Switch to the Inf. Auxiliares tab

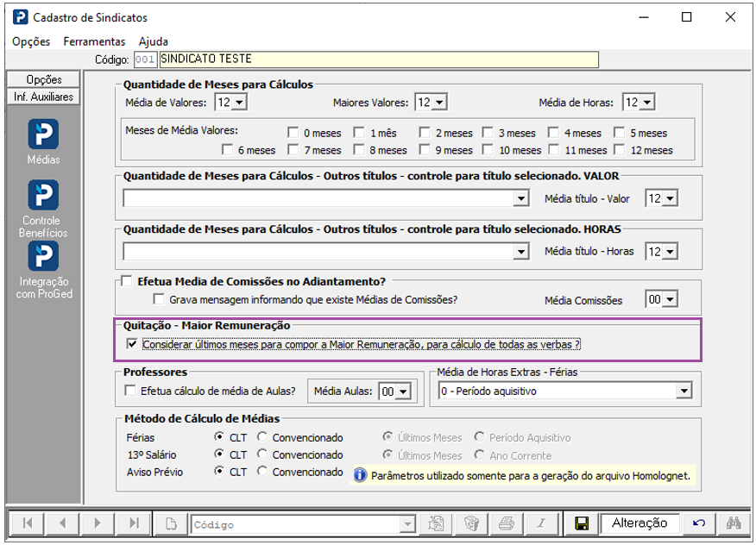(x=43, y=97)
